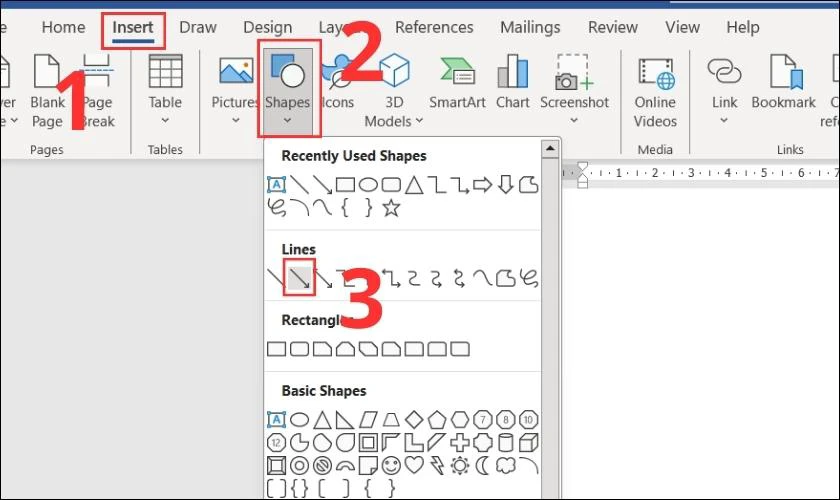Insert the Octagon shape labeled 8
Screen dimensions: 840x500
point(506,420)
